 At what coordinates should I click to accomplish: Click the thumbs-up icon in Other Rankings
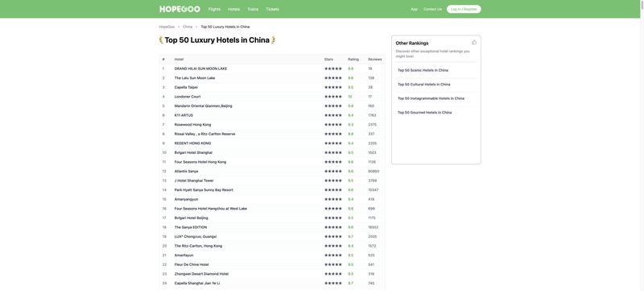[x=474, y=43]
